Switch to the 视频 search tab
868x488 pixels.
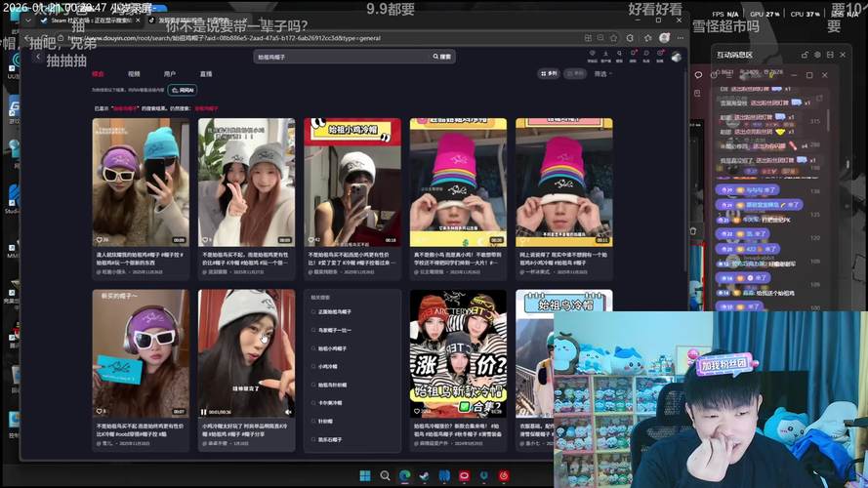coord(134,73)
